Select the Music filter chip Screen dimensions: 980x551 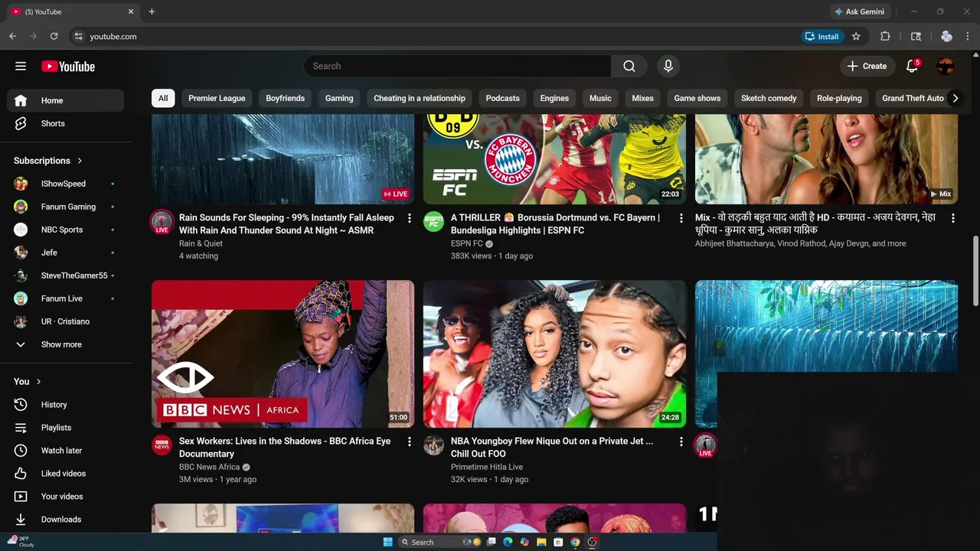600,98
